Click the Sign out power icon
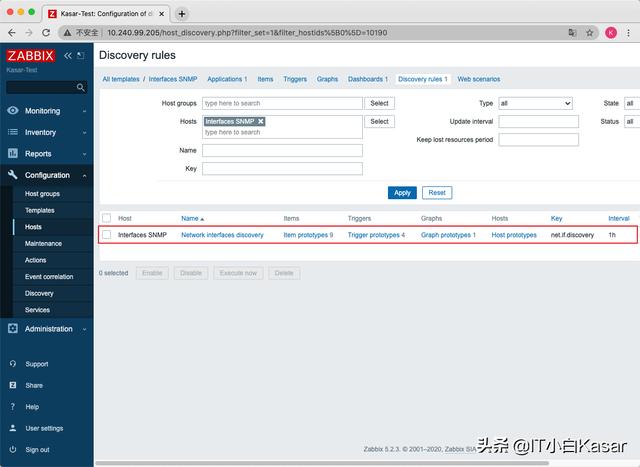 coord(13,449)
